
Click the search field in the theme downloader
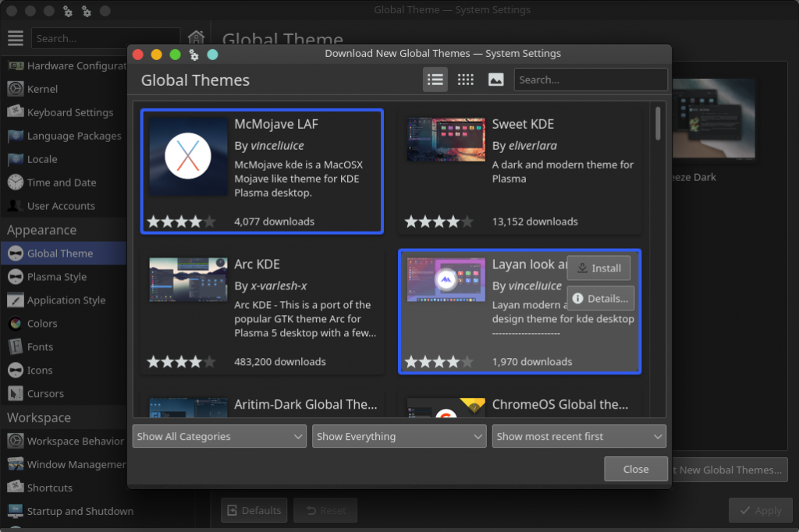[590, 79]
